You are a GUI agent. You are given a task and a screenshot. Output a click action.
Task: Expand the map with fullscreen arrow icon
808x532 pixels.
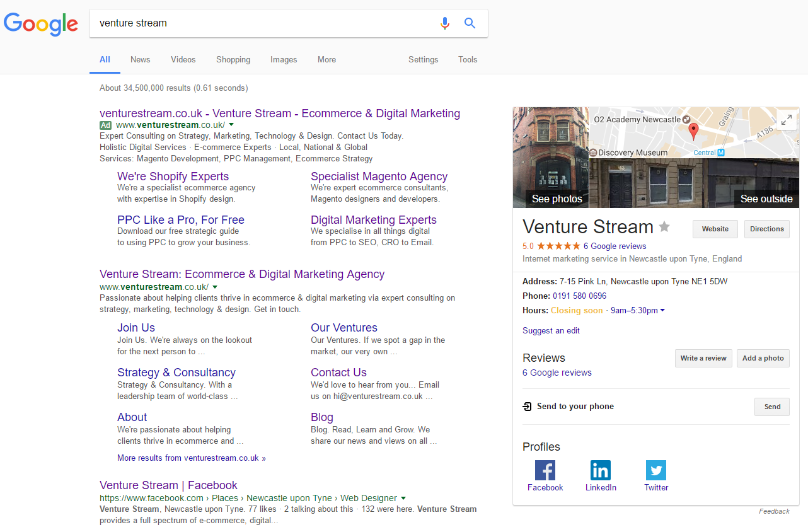pyautogui.click(x=786, y=120)
